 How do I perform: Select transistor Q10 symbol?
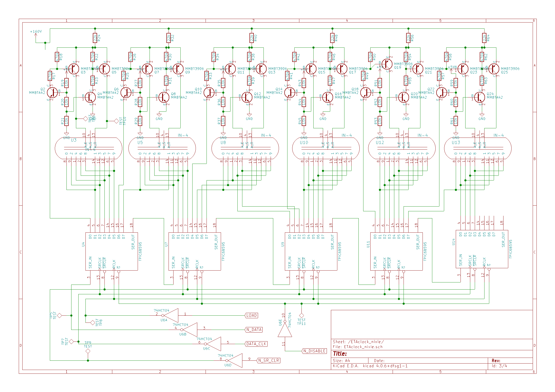coord(209,92)
